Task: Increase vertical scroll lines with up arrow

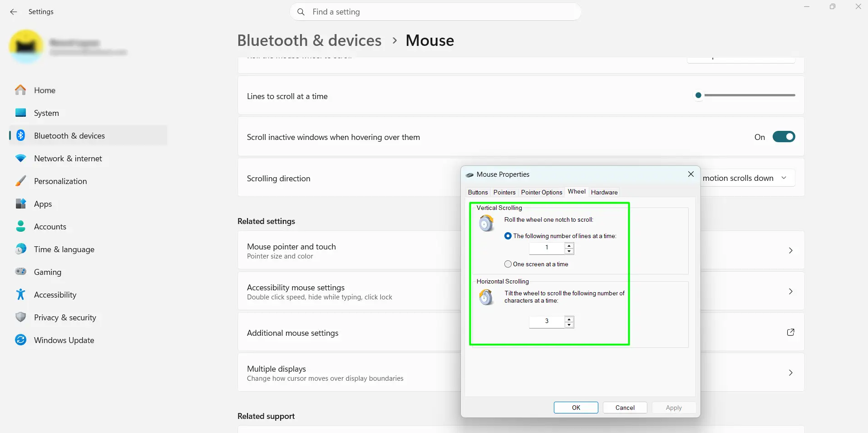Action: 569,245
